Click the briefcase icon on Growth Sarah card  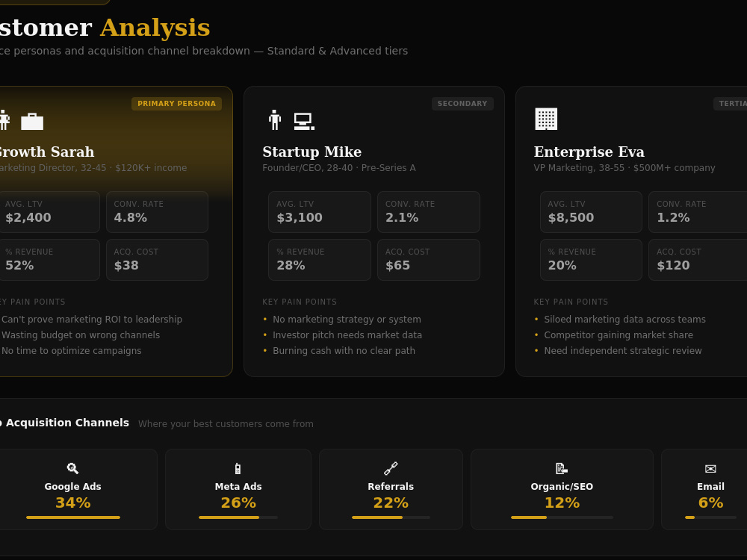pos(32,122)
